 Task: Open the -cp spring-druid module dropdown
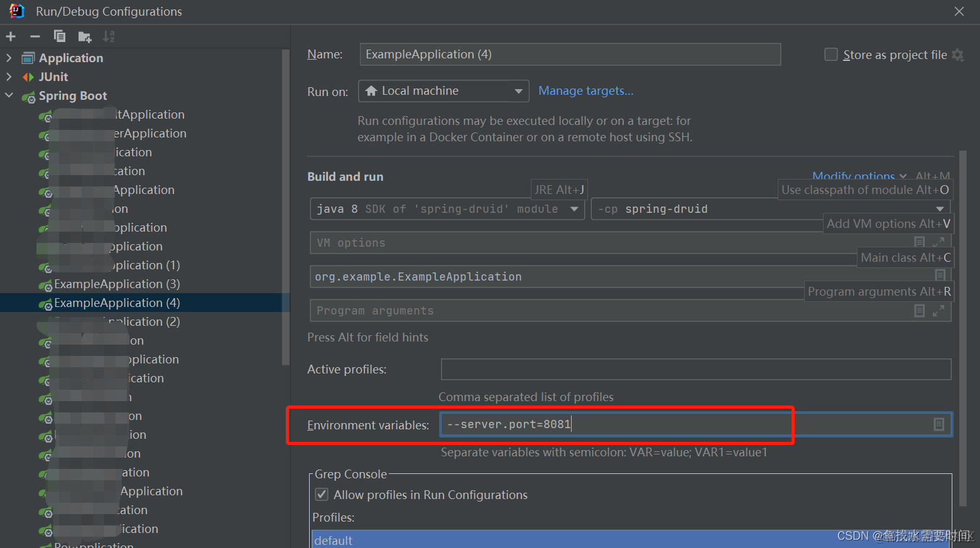(x=770, y=209)
